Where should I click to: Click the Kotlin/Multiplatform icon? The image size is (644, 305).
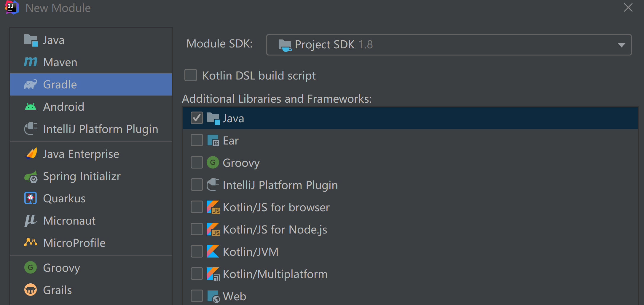pyautogui.click(x=213, y=274)
